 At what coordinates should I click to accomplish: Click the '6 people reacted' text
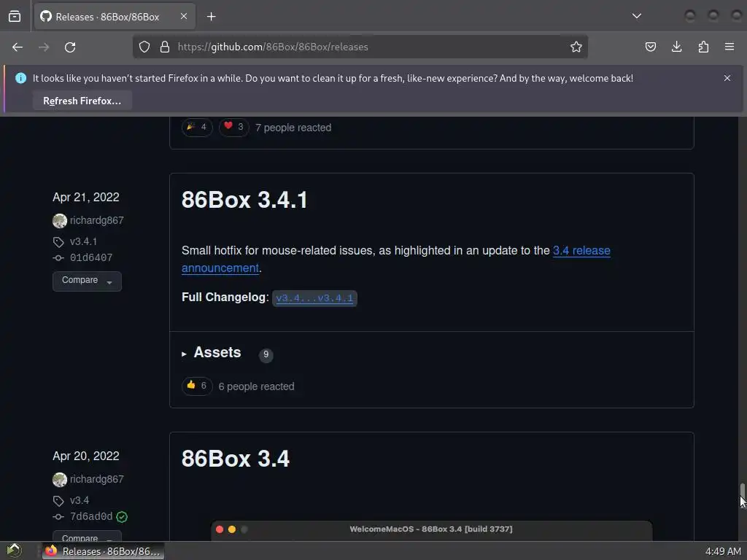coord(256,386)
